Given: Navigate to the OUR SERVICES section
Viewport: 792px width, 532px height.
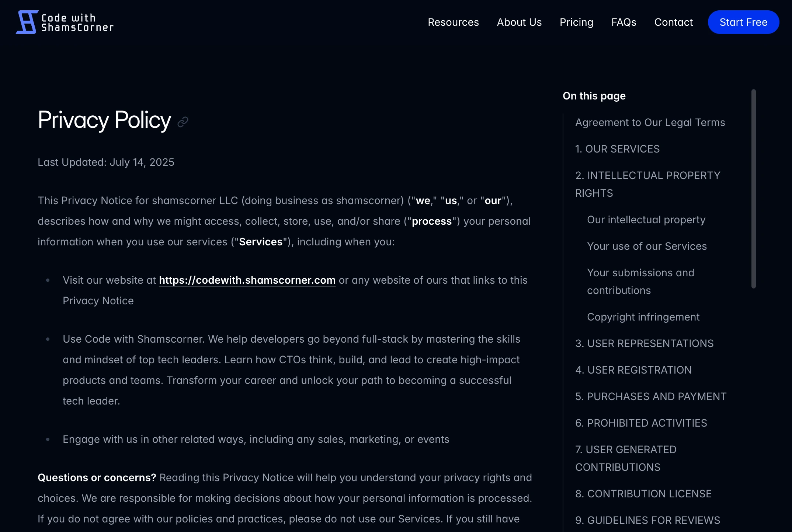Looking at the screenshot, I should pyautogui.click(x=617, y=149).
